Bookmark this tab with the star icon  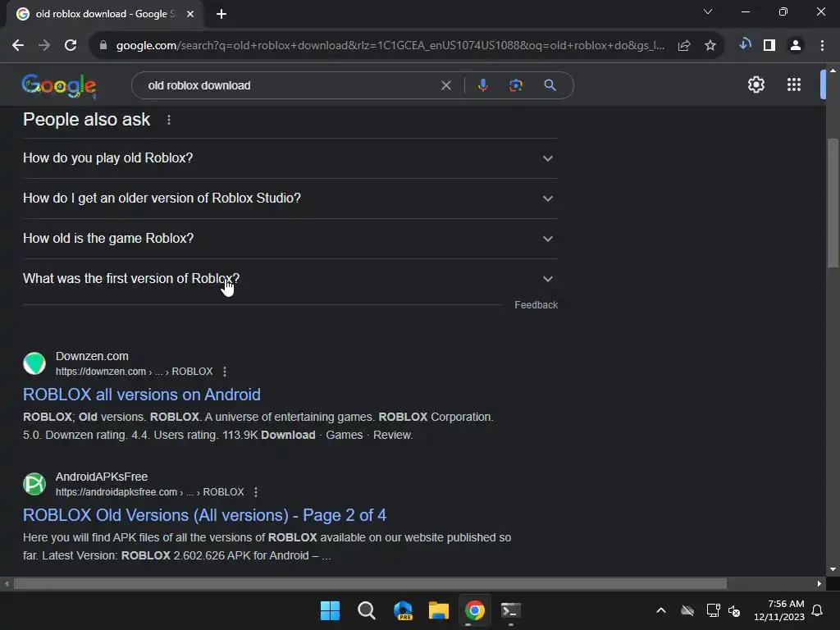pyautogui.click(x=710, y=46)
